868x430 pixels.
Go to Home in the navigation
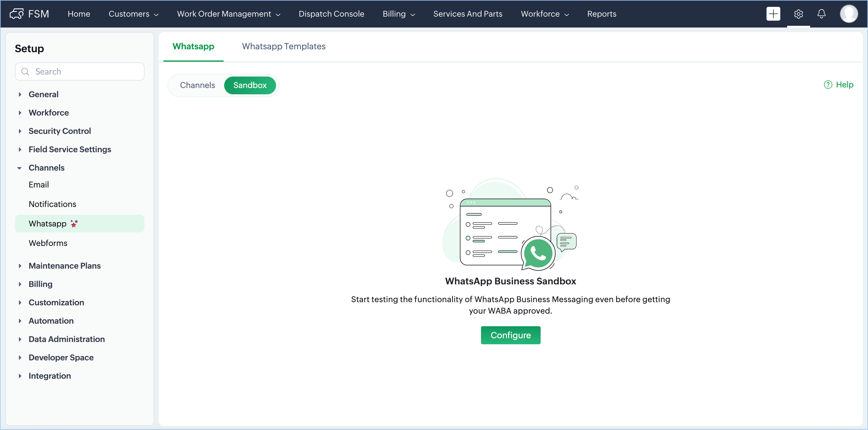pos(79,14)
